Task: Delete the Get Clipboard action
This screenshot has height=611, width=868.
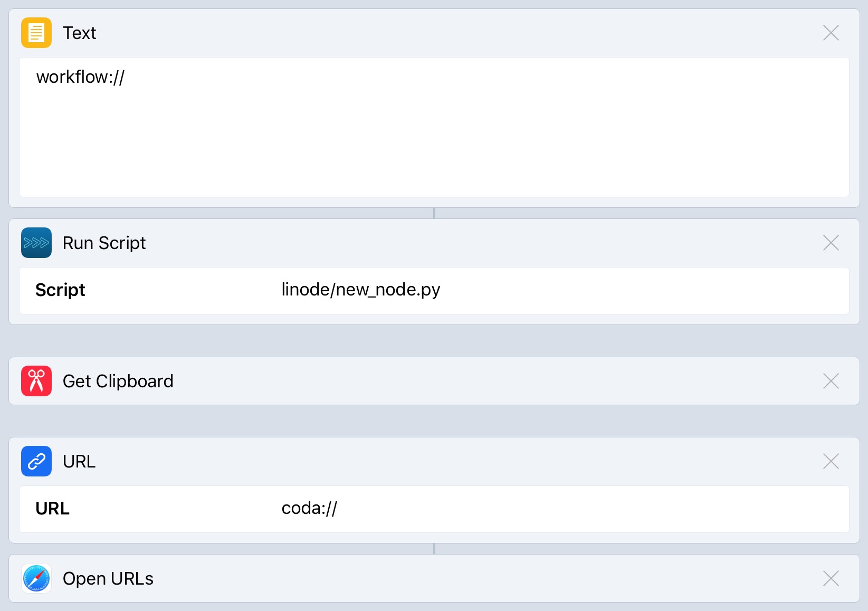Action: coord(831,381)
